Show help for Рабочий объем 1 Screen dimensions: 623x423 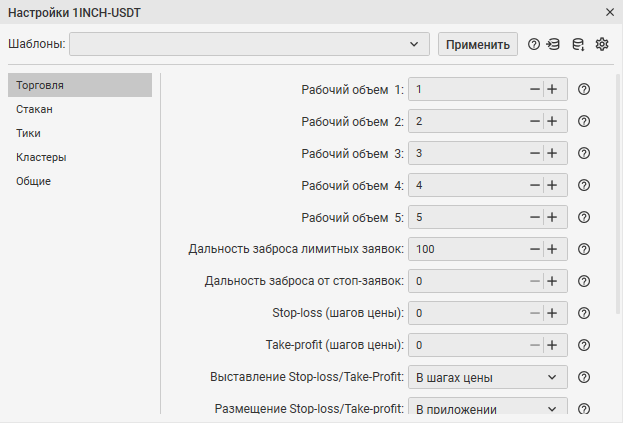584,89
